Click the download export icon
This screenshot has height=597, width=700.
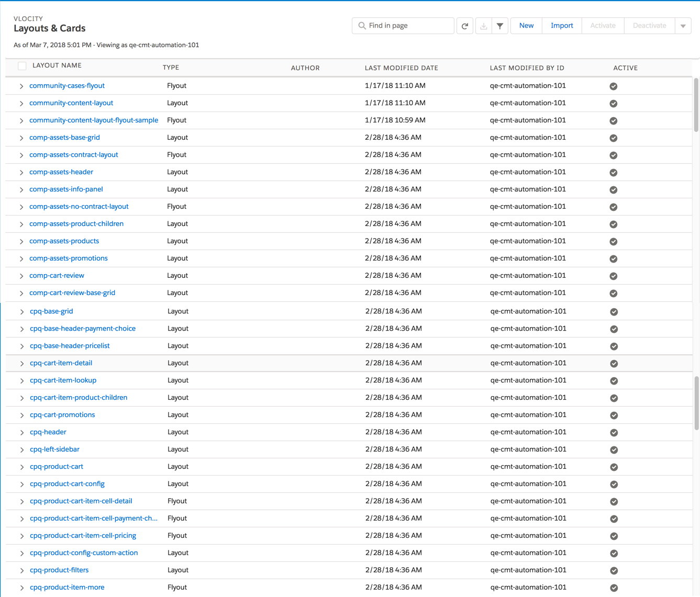(483, 26)
